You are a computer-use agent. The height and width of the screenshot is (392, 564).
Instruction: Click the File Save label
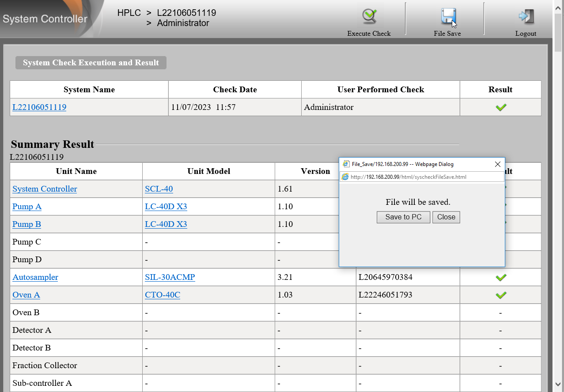click(447, 34)
